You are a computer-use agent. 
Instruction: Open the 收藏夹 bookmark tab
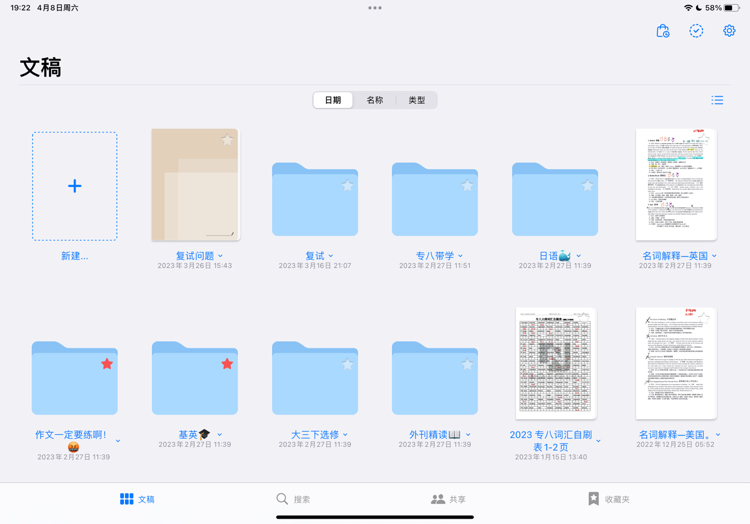(x=608, y=499)
